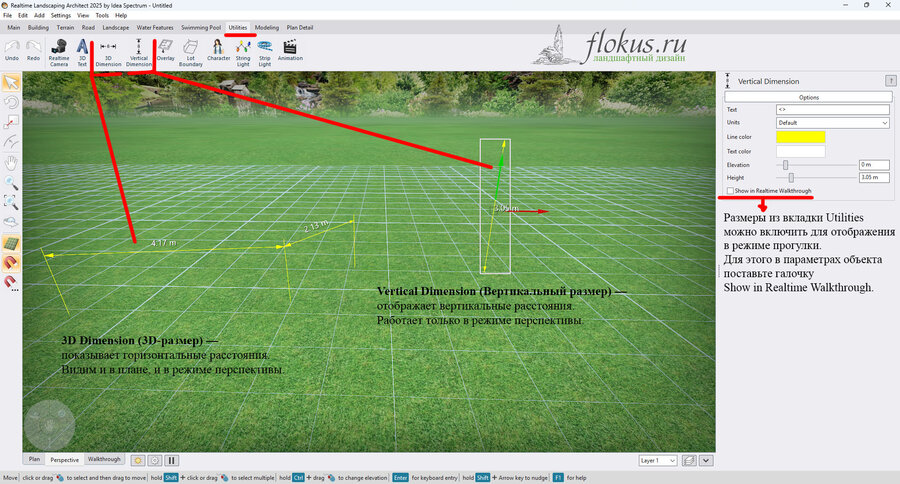The width and height of the screenshot is (900, 484).
Task: Activate the 3D Dimension tool
Action: tap(108, 53)
